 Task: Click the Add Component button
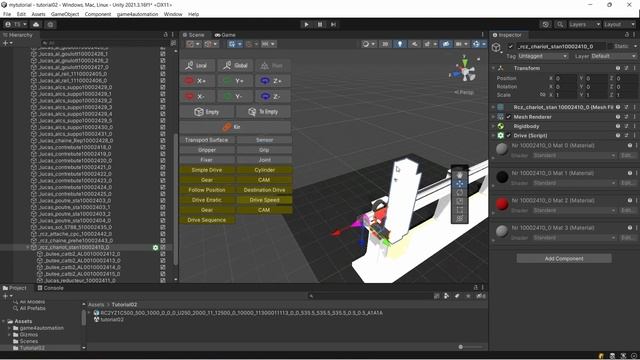[564, 259]
